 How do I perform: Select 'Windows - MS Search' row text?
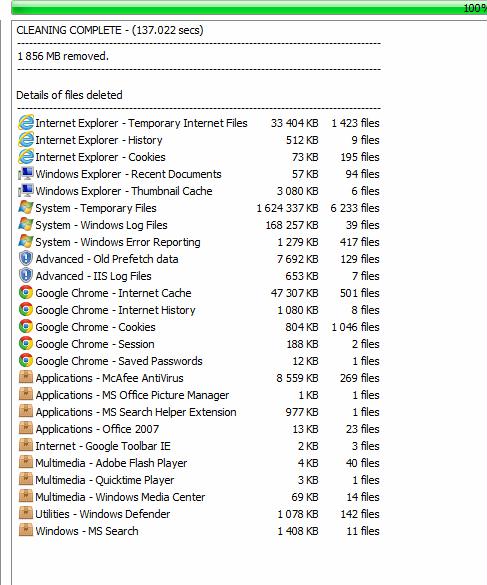pos(87,531)
